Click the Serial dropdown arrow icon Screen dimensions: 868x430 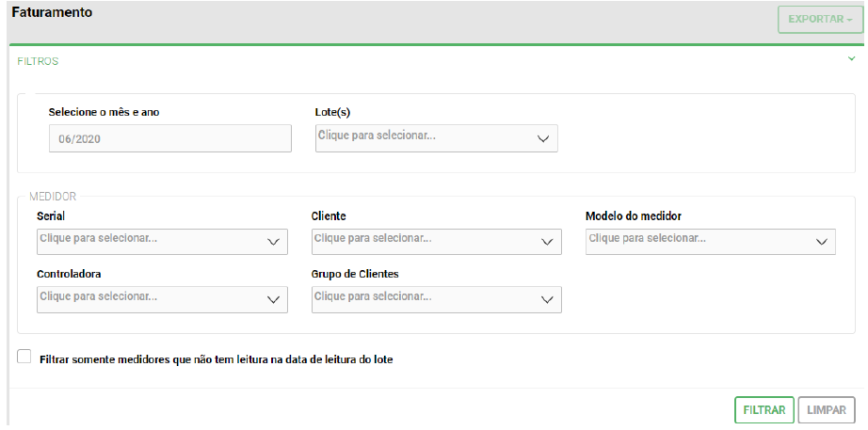tap(273, 242)
